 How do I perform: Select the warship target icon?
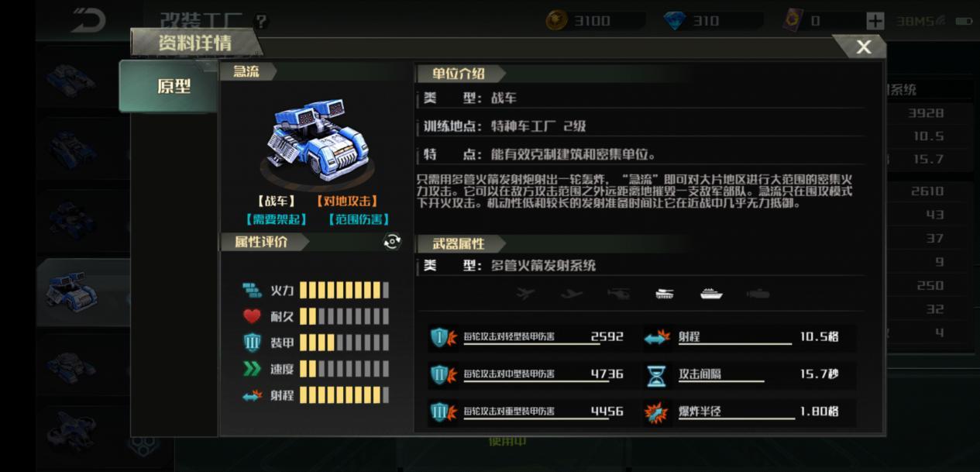pos(711,294)
